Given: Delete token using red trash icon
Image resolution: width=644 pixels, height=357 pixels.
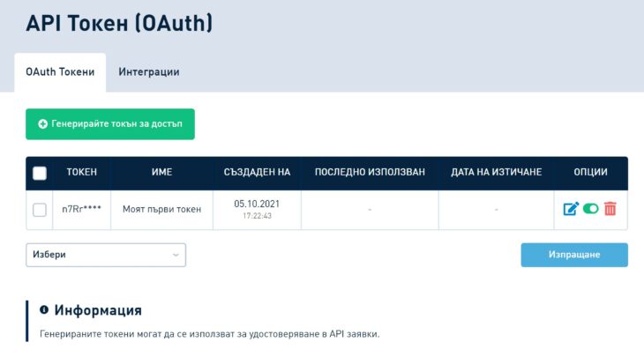Looking at the screenshot, I should [x=610, y=208].
